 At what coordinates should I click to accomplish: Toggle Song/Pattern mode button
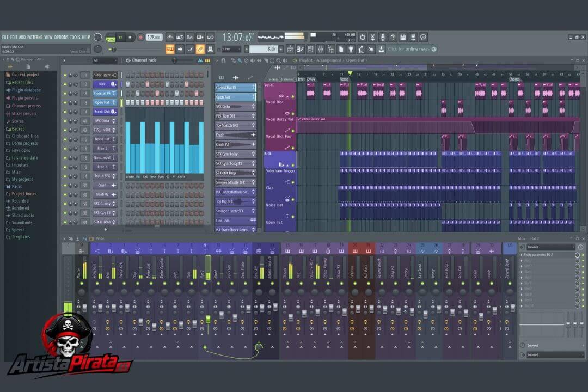pyautogui.click(x=110, y=38)
